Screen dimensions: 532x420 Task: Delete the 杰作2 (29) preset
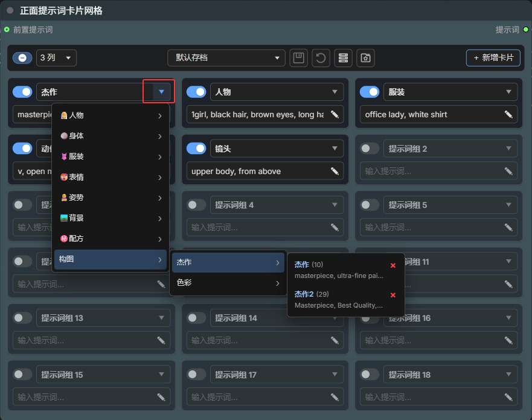click(x=393, y=295)
